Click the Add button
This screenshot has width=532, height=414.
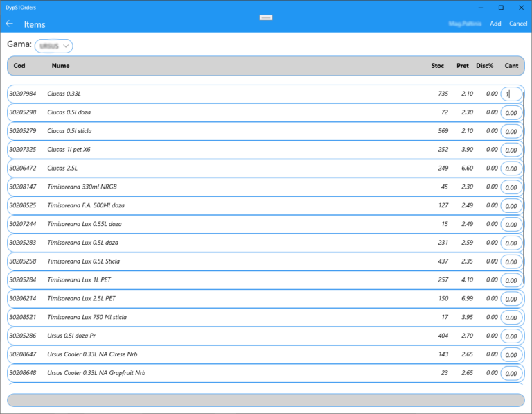(495, 24)
